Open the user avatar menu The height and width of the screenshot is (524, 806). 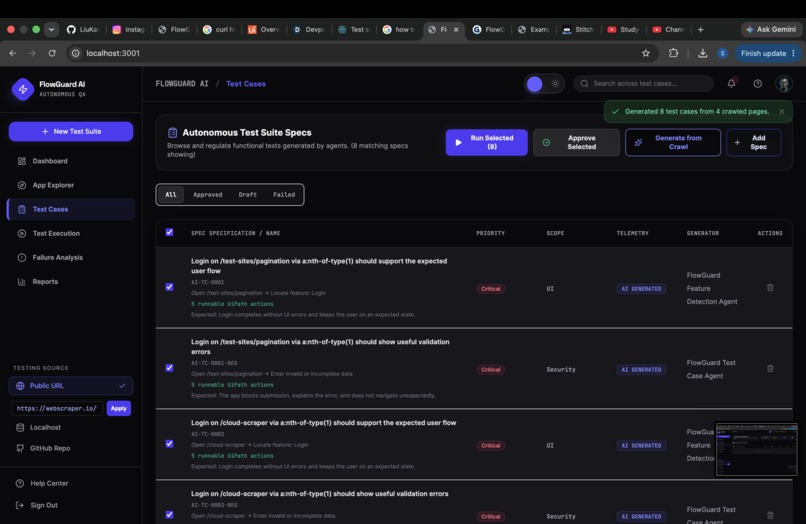pyautogui.click(x=783, y=84)
